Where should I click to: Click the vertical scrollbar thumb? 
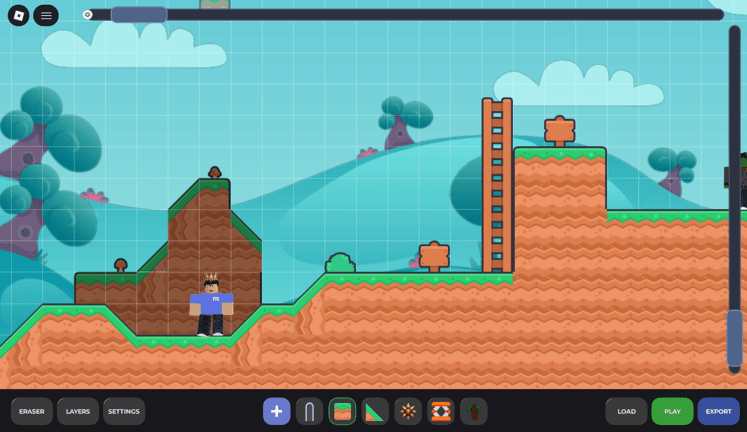(735, 338)
